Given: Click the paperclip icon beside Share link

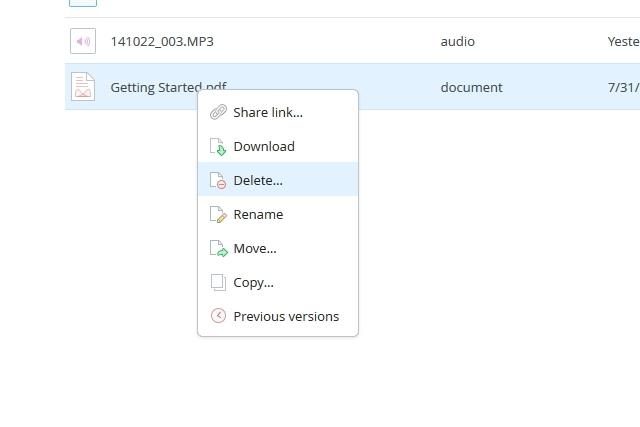Looking at the screenshot, I should 218,112.
